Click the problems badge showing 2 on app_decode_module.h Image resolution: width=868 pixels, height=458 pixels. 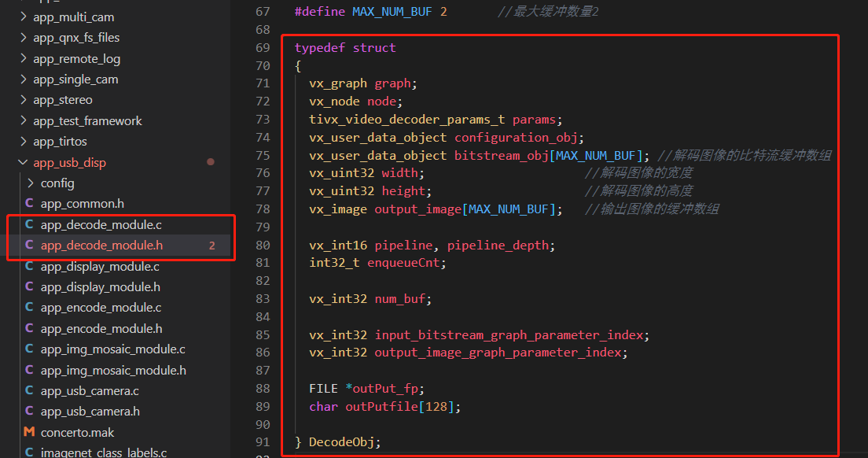coord(211,245)
